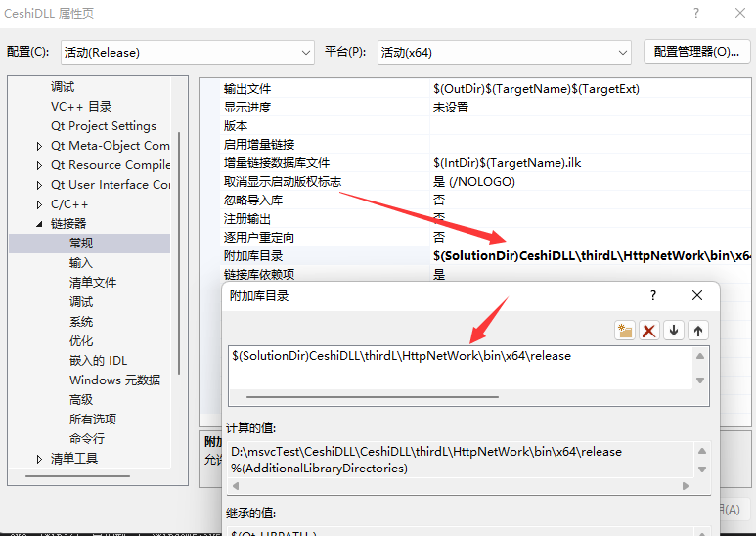Click scroll left arrow under computed values
The height and width of the screenshot is (536, 756).
[236, 486]
